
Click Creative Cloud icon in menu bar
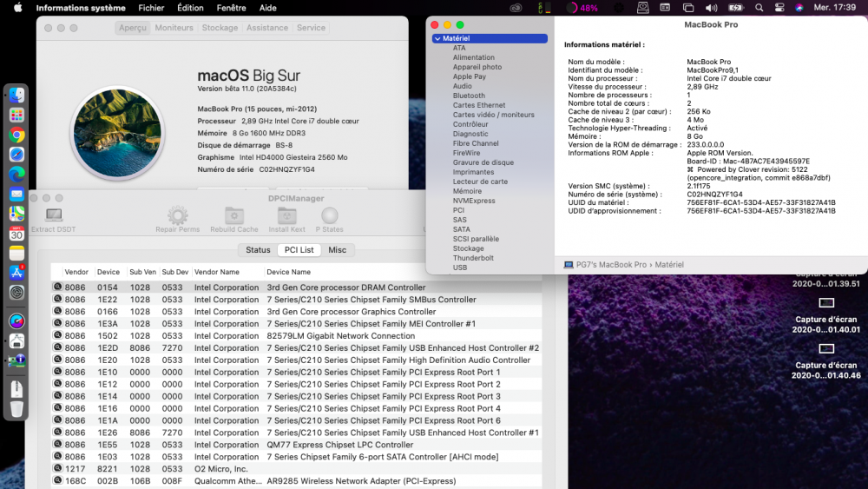[x=516, y=8]
